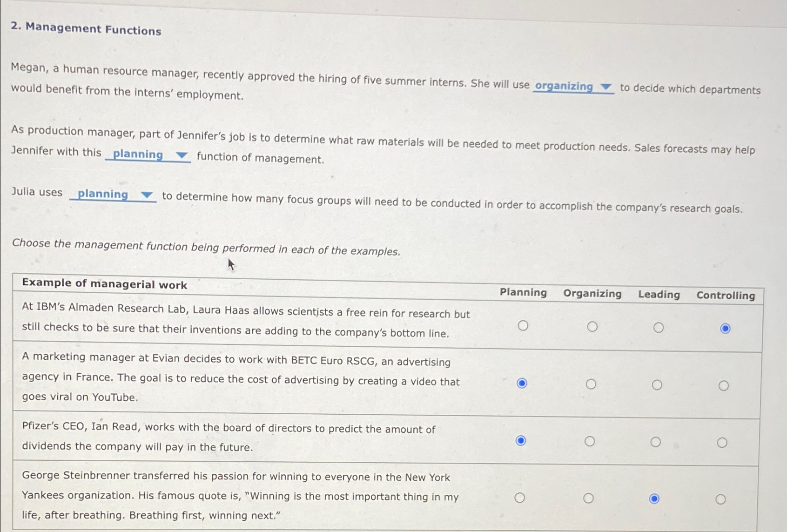The width and height of the screenshot is (787, 532).
Task: Select Organizing for the Evian marketing example
Action: coord(591,384)
